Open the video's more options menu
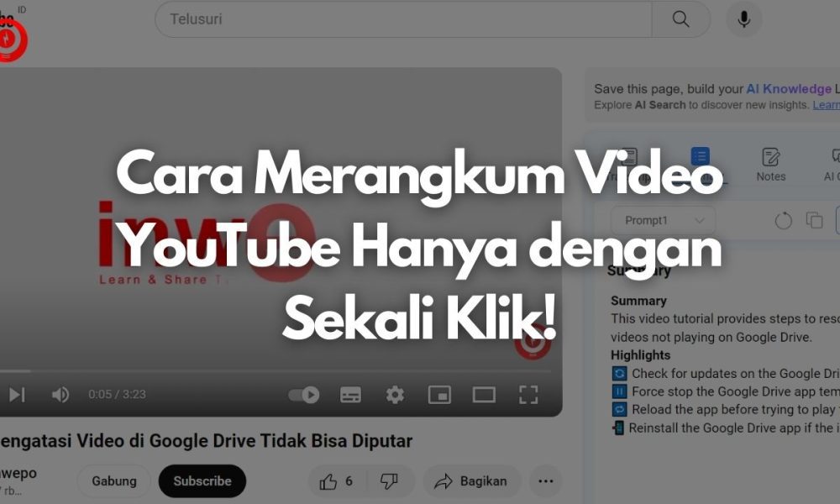This screenshot has height=504, width=840. tap(545, 480)
